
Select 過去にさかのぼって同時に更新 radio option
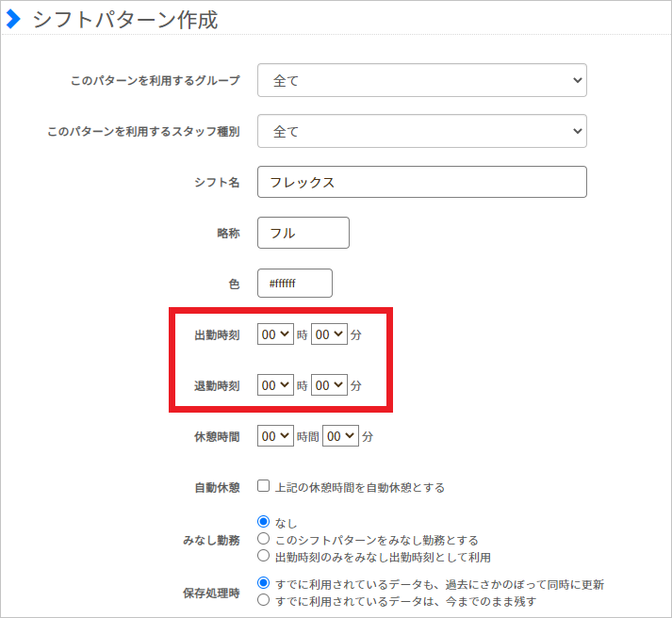point(264,583)
